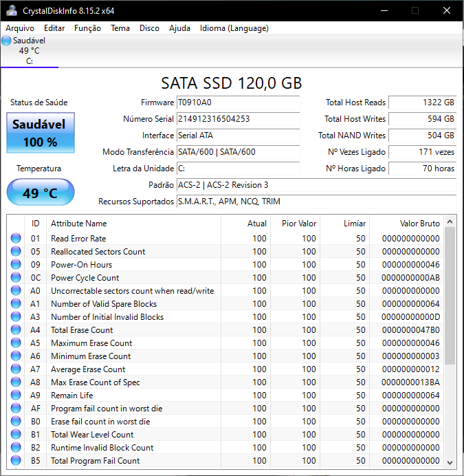This screenshot has width=464, height=476.
Task: Select the 'Total Erase Count' attribute name
Action: pos(82,330)
